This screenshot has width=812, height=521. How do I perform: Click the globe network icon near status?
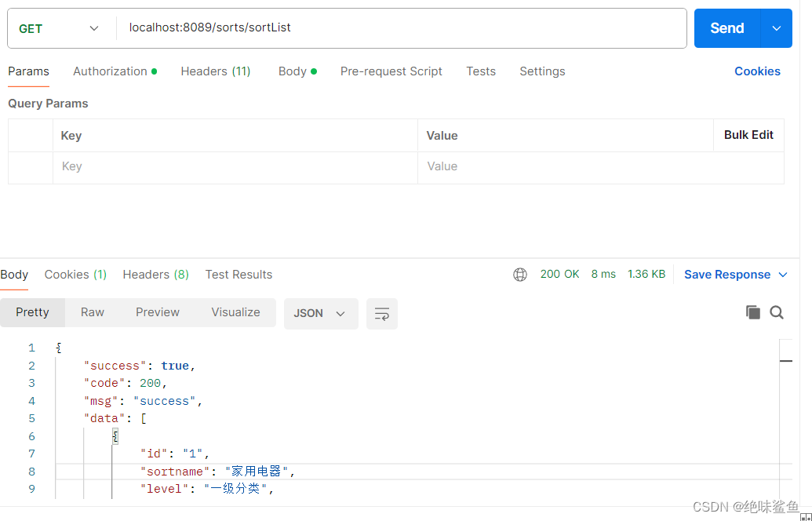click(519, 274)
